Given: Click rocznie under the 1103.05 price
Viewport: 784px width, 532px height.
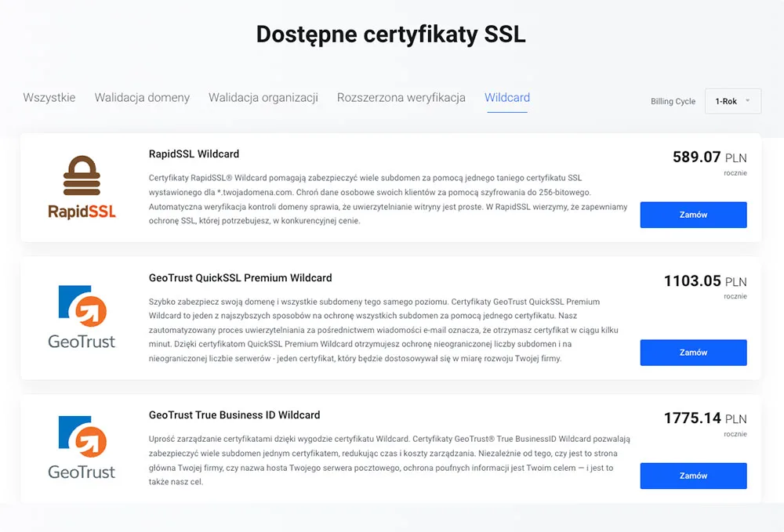Looking at the screenshot, I should click(x=735, y=296).
